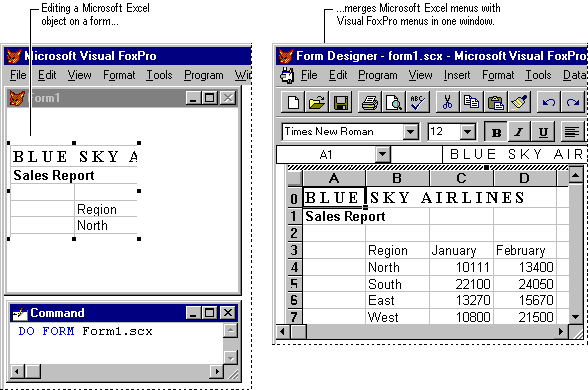Click spreadsheet horizontal scrollbar right arrow
The height and width of the screenshot is (390, 588).
(561, 331)
